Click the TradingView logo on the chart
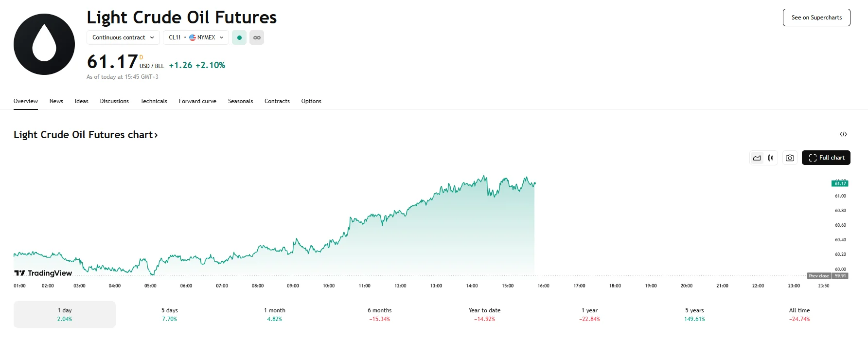 click(x=43, y=273)
